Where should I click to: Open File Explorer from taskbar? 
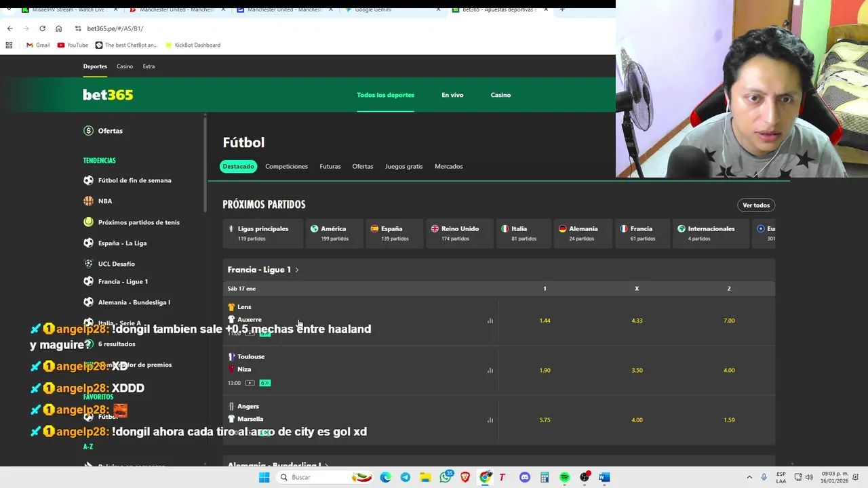tap(425, 477)
